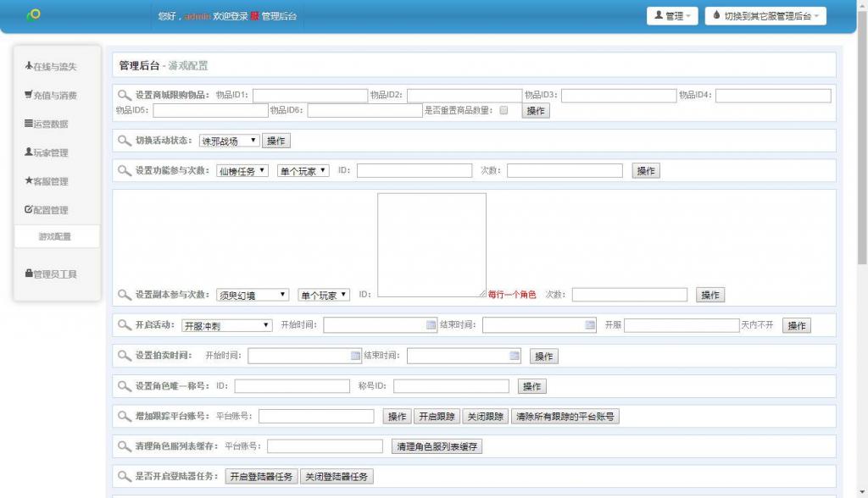The height and width of the screenshot is (498, 868).
Task: Open the 切换到其它服管理后台 dropdown menu
Action: point(765,16)
